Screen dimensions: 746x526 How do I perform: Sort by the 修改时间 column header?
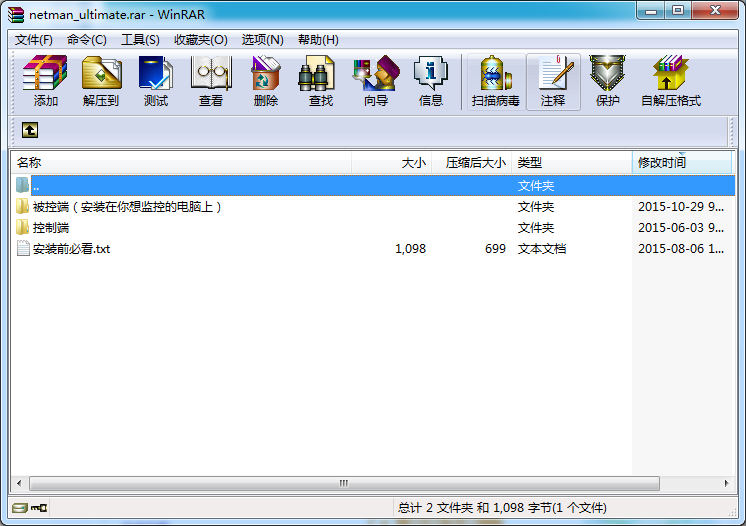point(682,163)
